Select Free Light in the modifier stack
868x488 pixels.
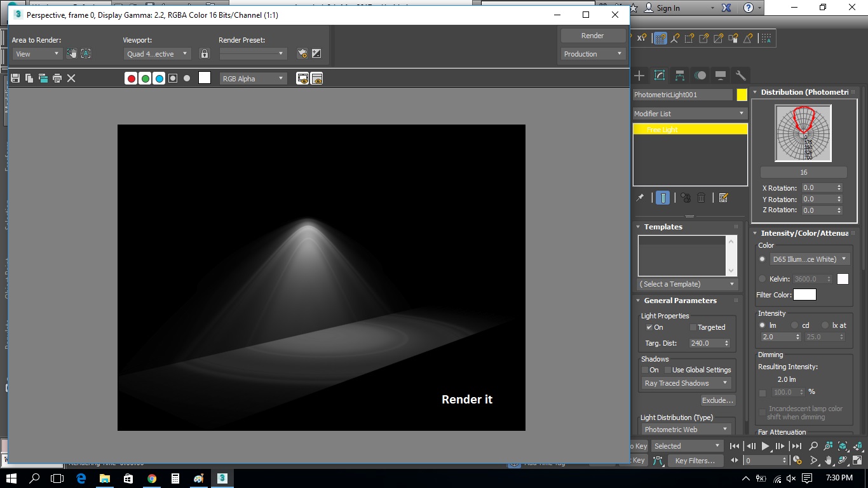click(690, 130)
